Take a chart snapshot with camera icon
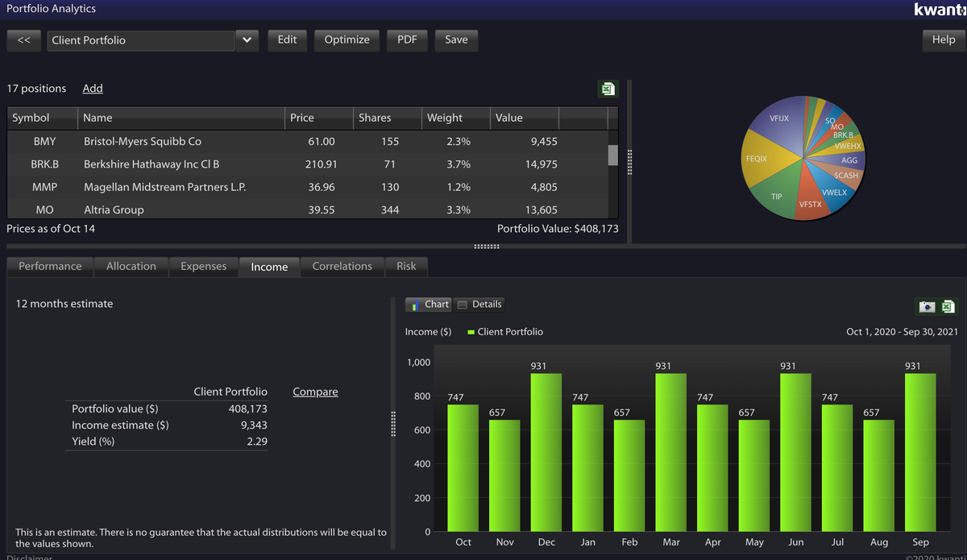The height and width of the screenshot is (560, 967). [x=927, y=306]
